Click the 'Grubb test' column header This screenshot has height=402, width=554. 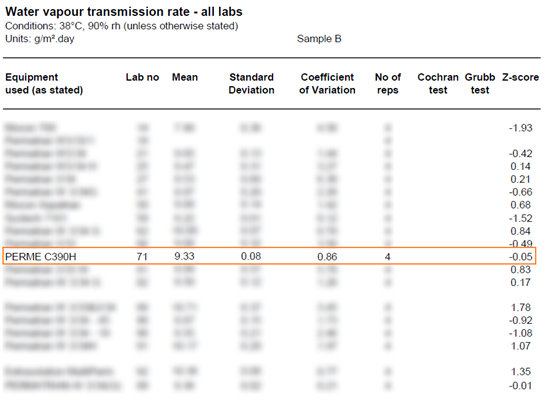[480, 83]
